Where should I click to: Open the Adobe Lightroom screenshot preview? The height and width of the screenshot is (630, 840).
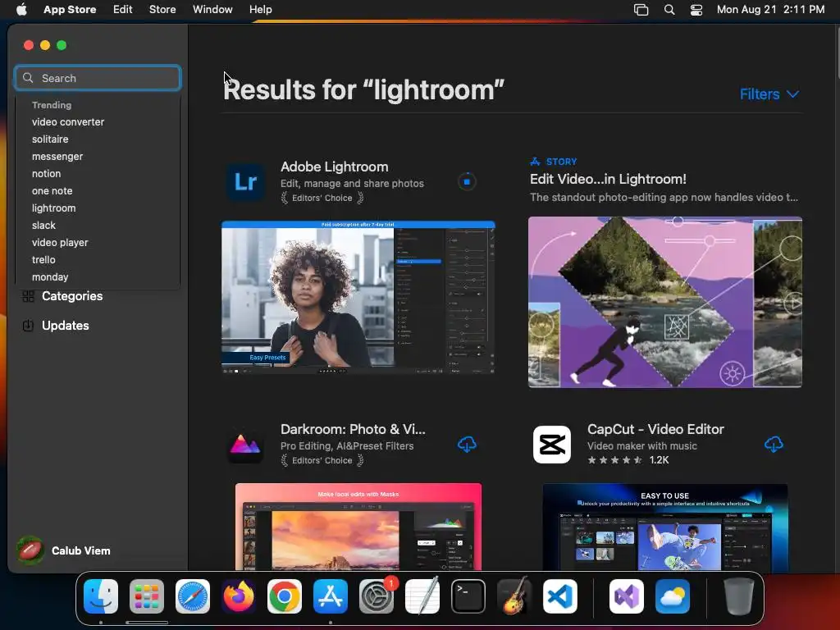point(358,297)
